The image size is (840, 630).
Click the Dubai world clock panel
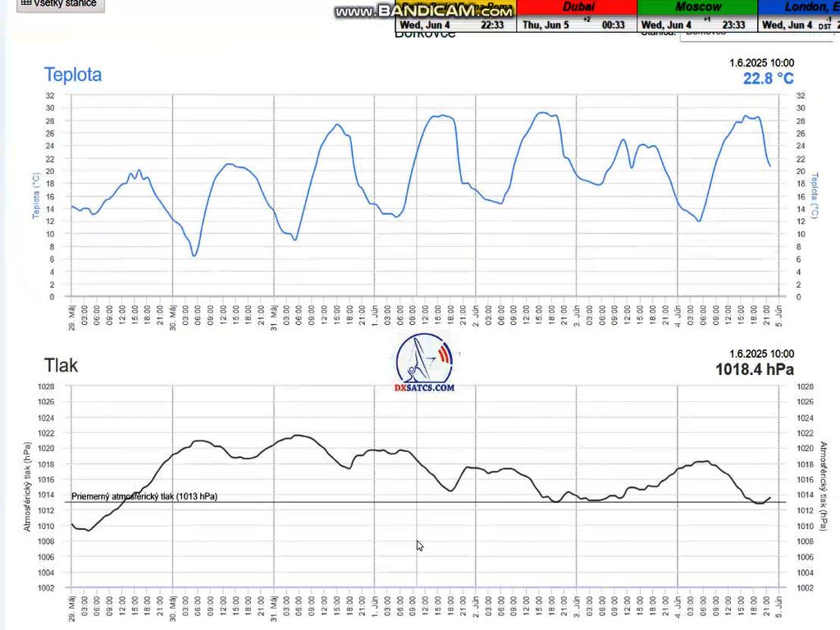(576, 16)
